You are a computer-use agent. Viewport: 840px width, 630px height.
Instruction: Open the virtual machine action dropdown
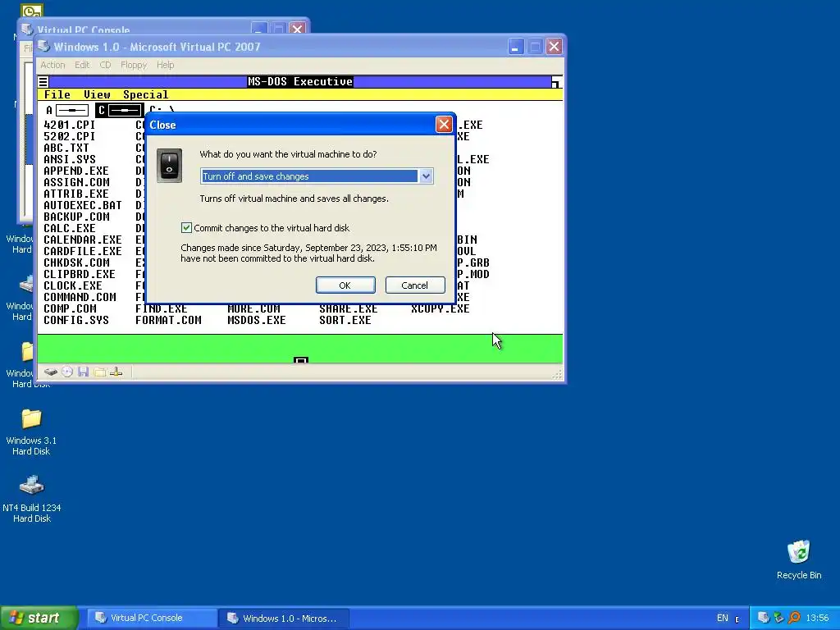tap(317, 176)
